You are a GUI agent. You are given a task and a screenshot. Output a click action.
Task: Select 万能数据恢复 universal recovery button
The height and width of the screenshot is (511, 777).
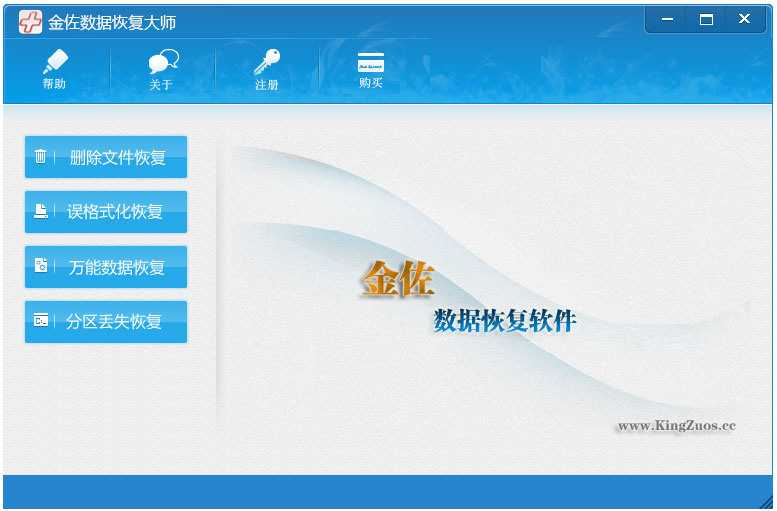pyautogui.click(x=106, y=267)
